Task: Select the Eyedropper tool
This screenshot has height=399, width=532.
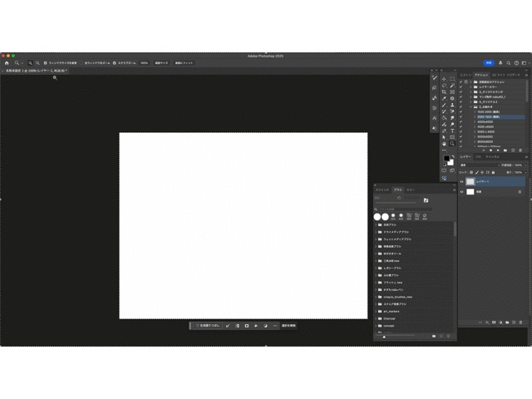Action: click(x=444, y=98)
